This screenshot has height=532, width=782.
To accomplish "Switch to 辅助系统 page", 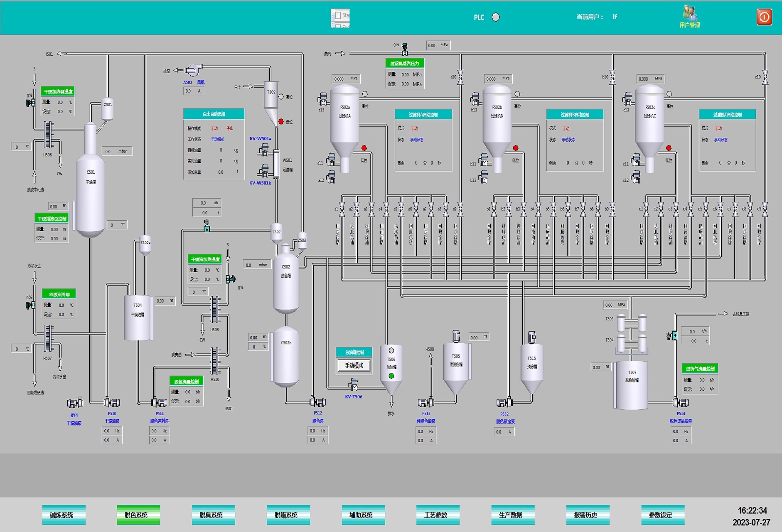I will (x=364, y=515).
